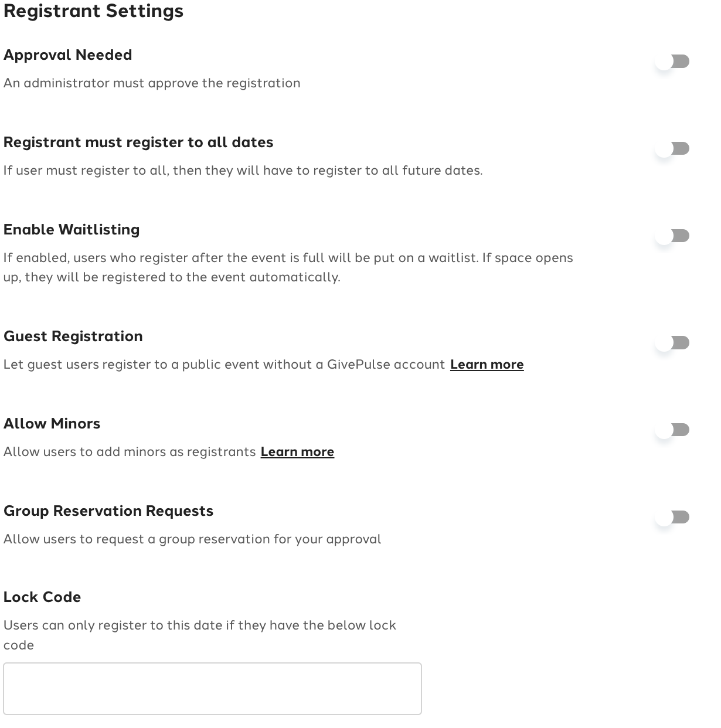Turn on Group Reservation Requests toggle
721x728 pixels.
[x=672, y=517]
